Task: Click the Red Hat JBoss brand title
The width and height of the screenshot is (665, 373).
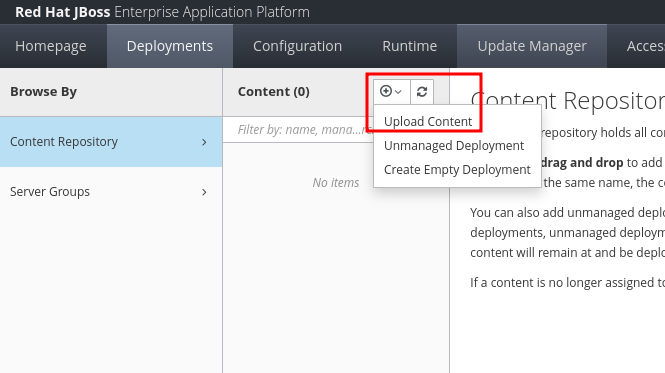Action: tap(162, 12)
